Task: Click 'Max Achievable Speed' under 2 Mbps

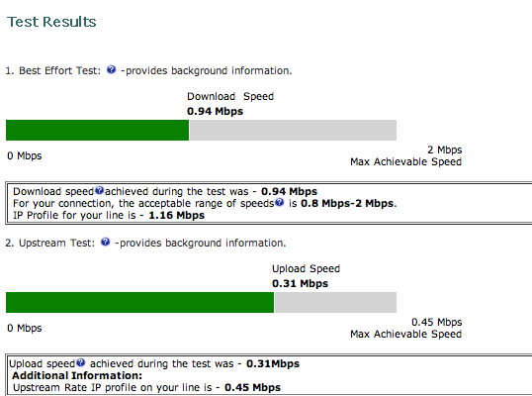Action: coord(406,161)
